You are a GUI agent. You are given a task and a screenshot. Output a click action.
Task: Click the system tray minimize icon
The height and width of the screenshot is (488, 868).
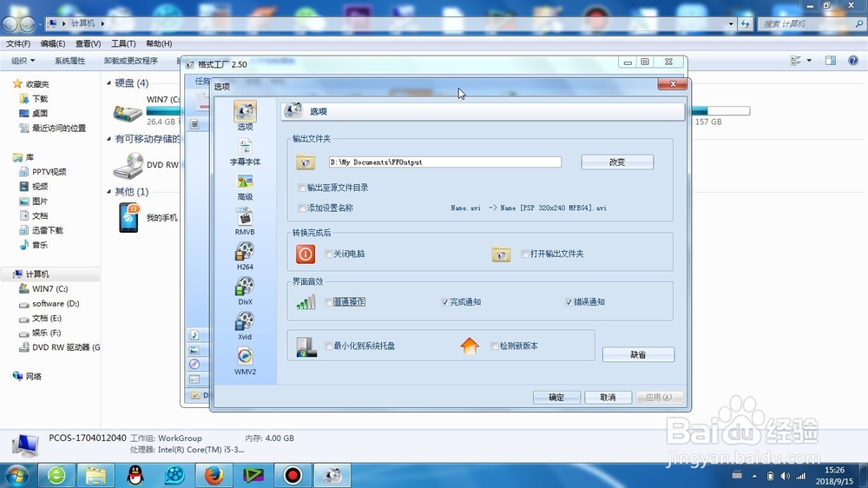coord(306,346)
